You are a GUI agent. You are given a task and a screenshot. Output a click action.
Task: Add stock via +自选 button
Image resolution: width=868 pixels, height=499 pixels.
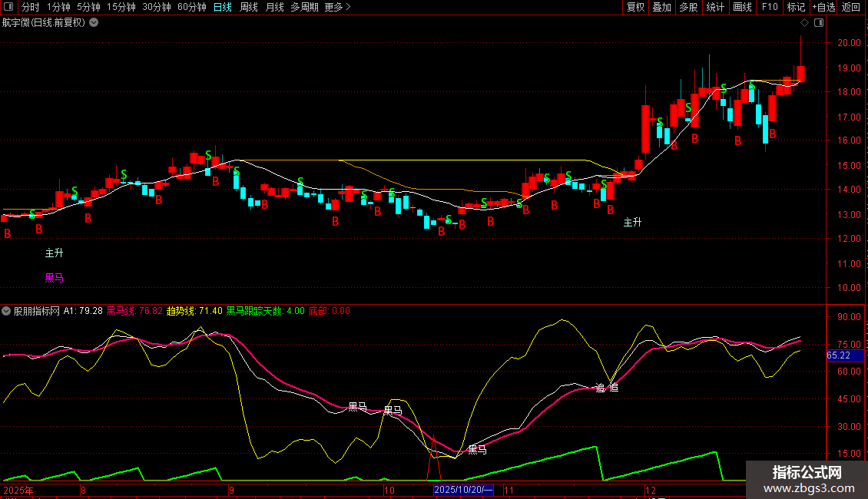(x=823, y=7)
